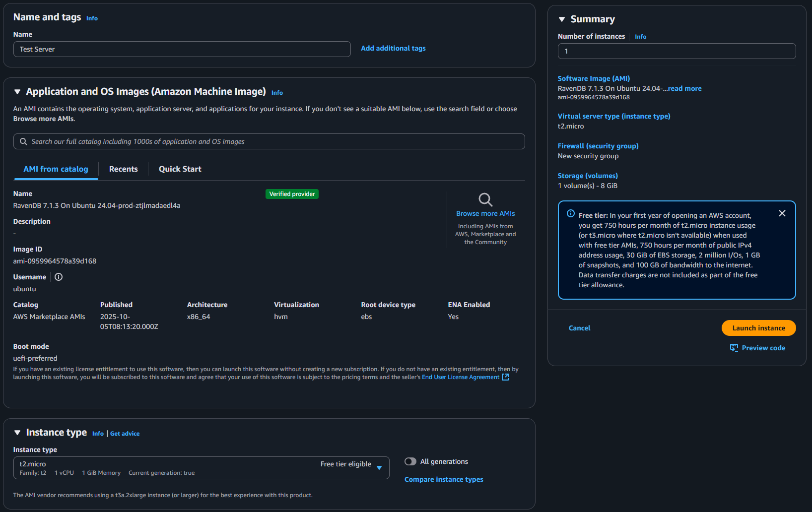
Task: Click the t2.micro value in Summary panel
Action: 571,126
